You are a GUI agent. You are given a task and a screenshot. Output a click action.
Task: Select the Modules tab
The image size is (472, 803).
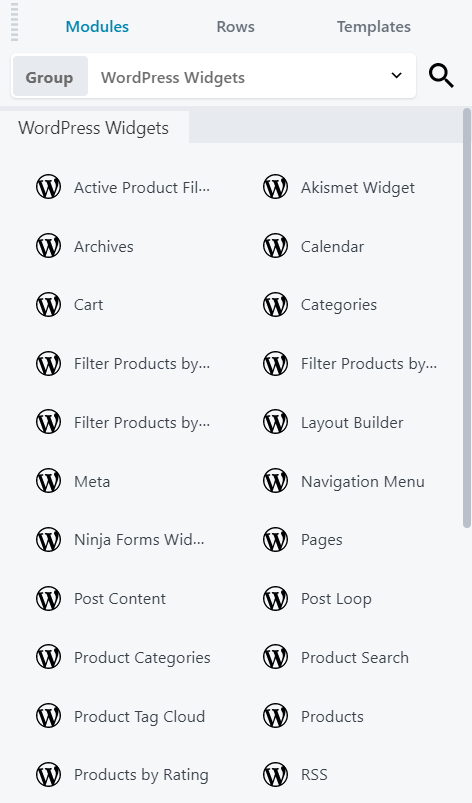(x=97, y=27)
